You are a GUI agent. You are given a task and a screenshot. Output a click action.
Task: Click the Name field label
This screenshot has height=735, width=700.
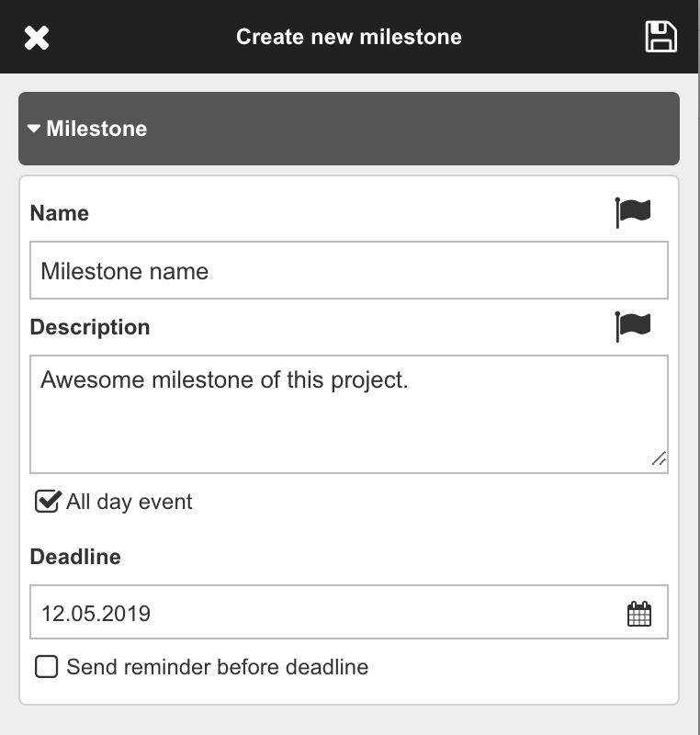point(60,213)
